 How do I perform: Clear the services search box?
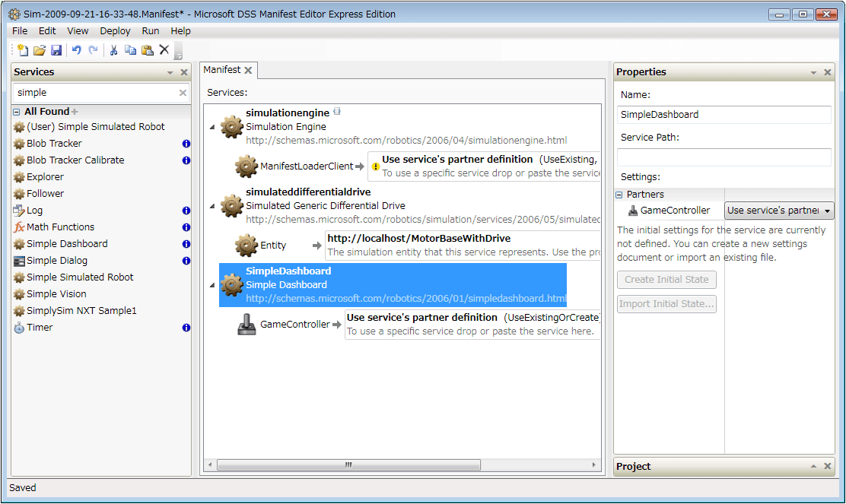click(x=183, y=93)
